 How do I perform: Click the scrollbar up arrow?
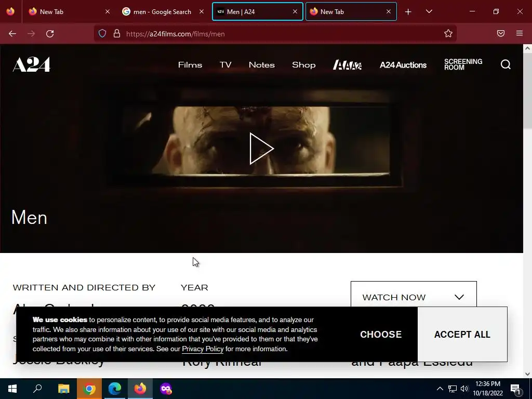coord(527,48)
